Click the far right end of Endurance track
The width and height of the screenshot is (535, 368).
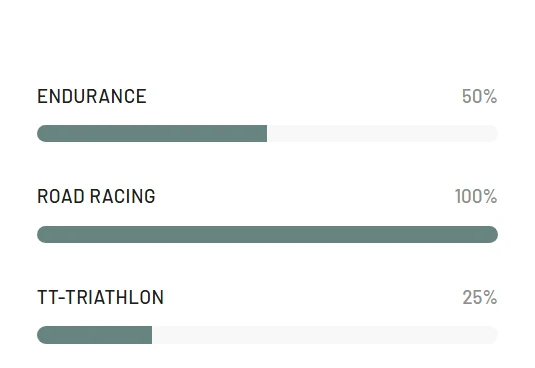[493, 133]
